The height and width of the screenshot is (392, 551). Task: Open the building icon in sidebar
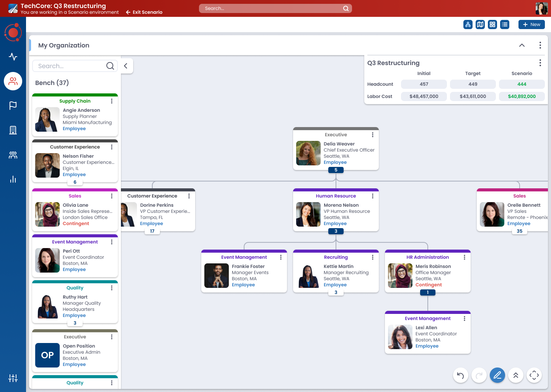(13, 130)
